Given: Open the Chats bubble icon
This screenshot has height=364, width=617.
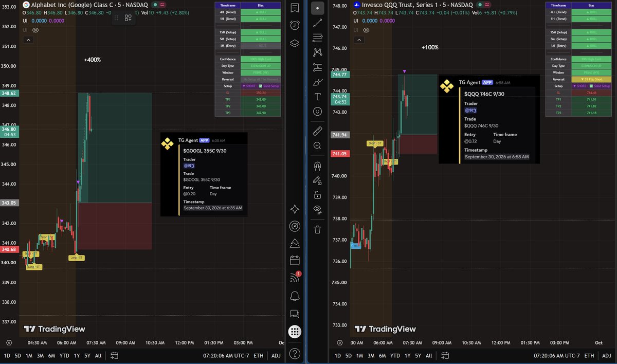Looking at the screenshot, I should point(295,314).
